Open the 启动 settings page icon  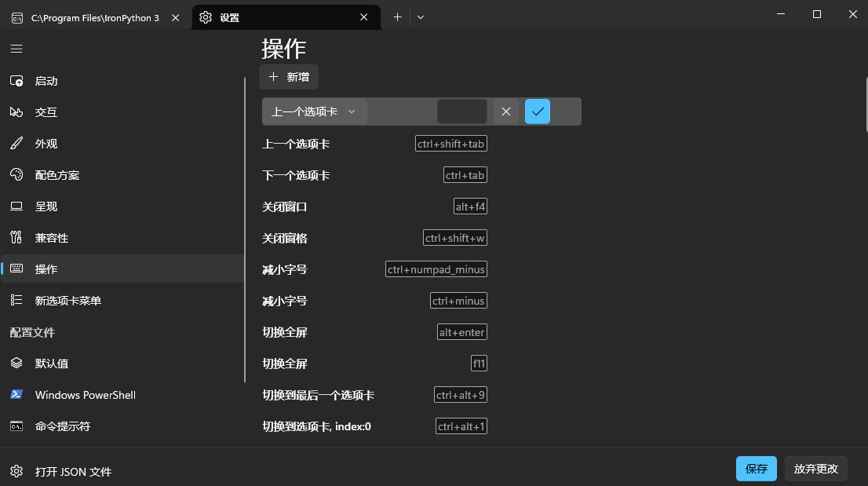(16, 81)
